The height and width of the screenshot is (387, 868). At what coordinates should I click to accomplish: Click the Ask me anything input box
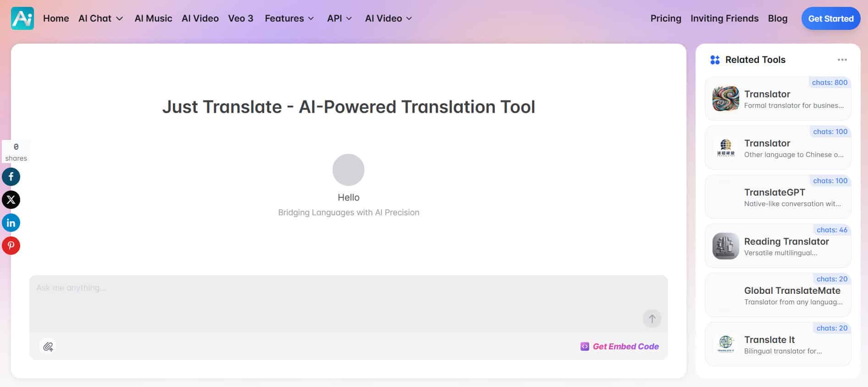348,303
